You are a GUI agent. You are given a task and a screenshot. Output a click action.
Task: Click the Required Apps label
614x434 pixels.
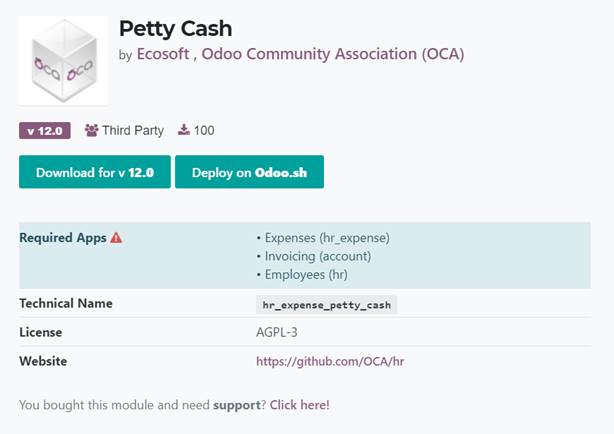click(61, 238)
